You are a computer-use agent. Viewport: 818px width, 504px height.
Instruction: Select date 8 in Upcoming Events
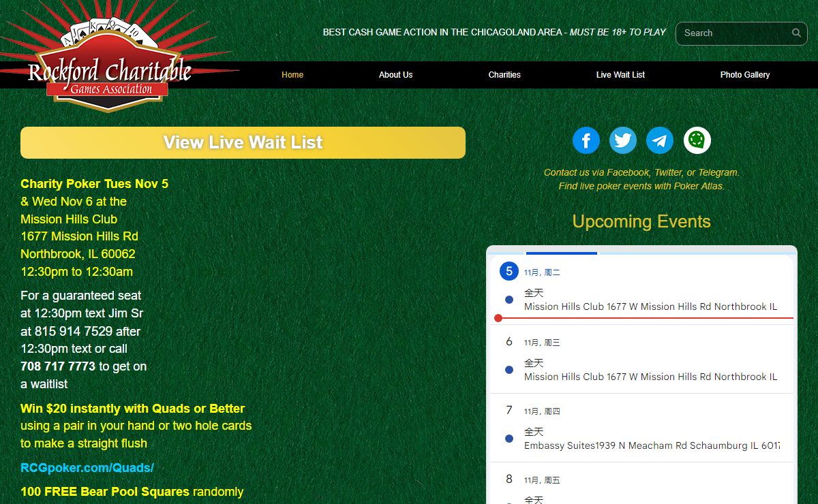point(509,479)
